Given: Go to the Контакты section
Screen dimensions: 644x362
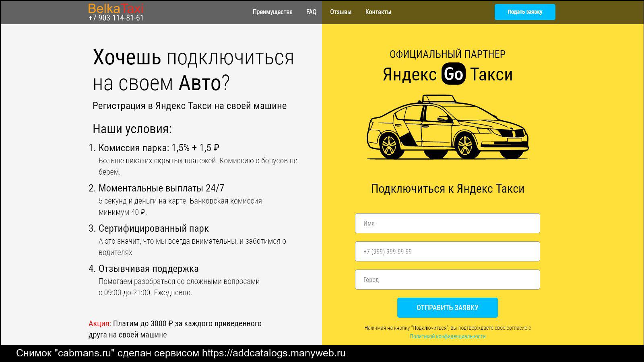Looking at the screenshot, I should pyautogui.click(x=378, y=12).
